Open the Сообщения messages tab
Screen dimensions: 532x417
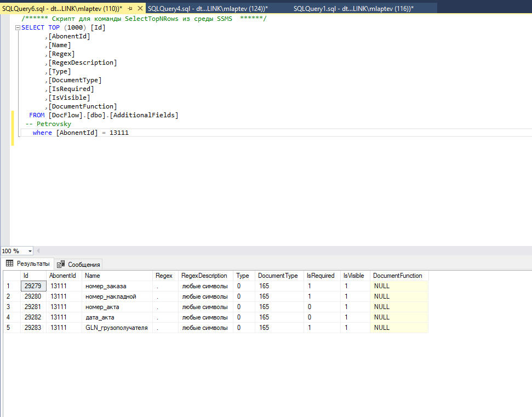click(x=83, y=264)
